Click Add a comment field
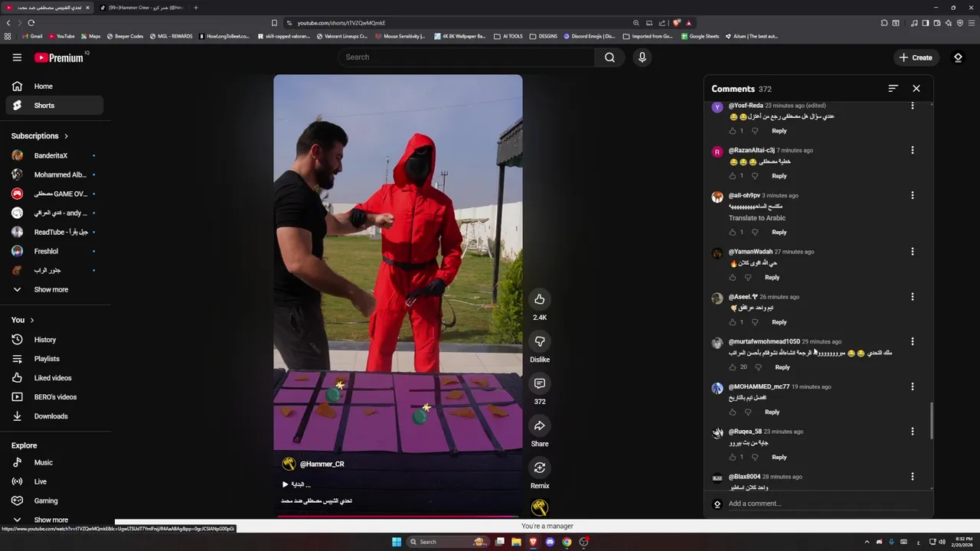Image resolution: width=980 pixels, height=551 pixels. click(822, 504)
